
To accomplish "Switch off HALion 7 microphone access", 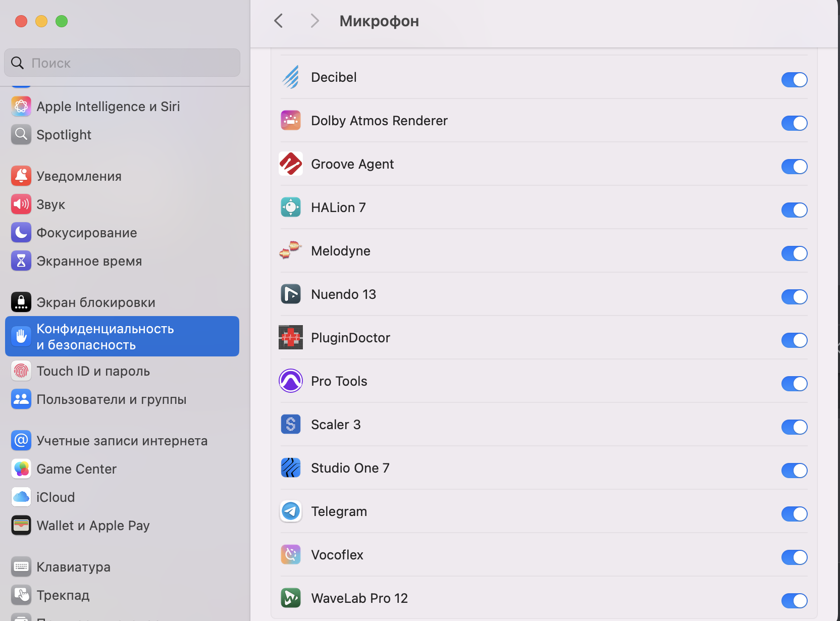I will 794,210.
